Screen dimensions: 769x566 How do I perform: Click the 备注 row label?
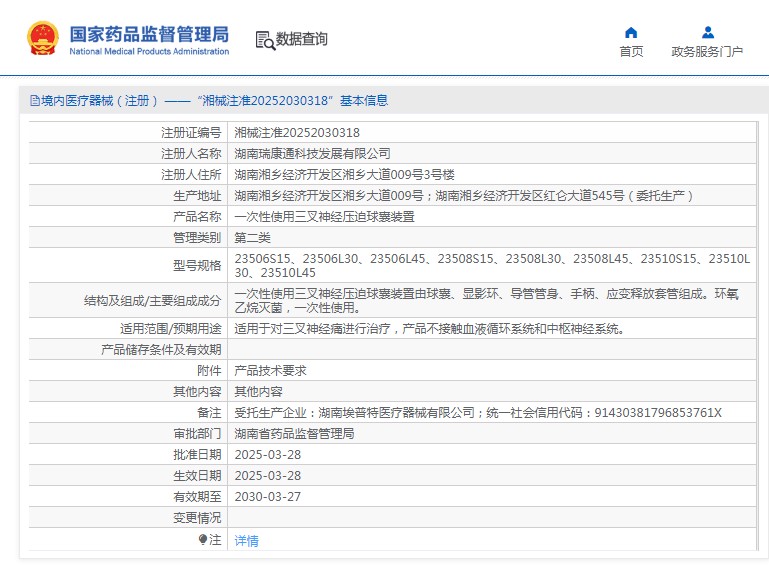pyautogui.click(x=209, y=412)
